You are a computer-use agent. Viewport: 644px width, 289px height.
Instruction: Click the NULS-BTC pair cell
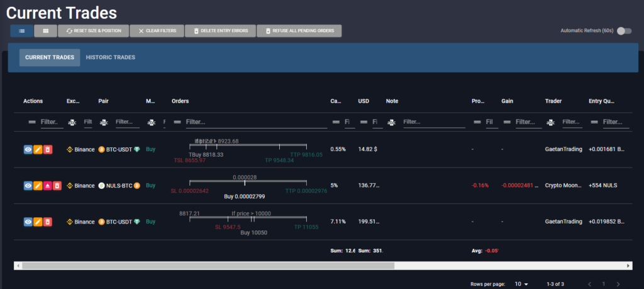tap(119, 186)
